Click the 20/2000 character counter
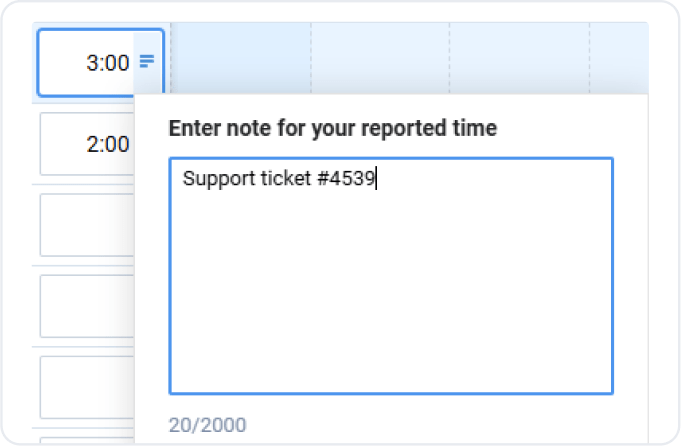This screenshot has width=681, height=446. tap(207, 426)
